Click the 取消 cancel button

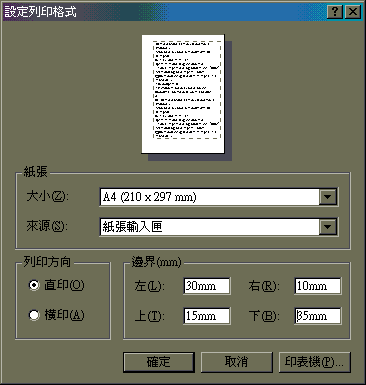[x=236, y=362]
